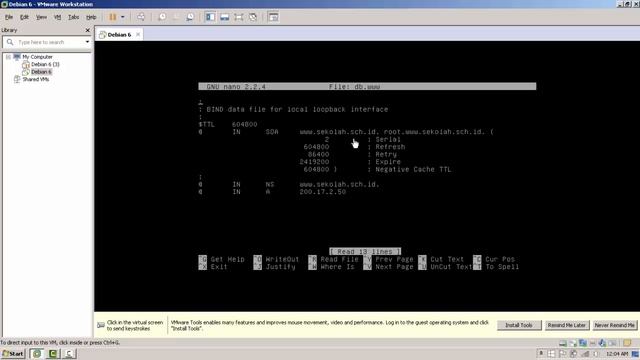Switch to the Debian 6 tab
The height and width of the screenshot is (360, 640).
coord(119,35)
